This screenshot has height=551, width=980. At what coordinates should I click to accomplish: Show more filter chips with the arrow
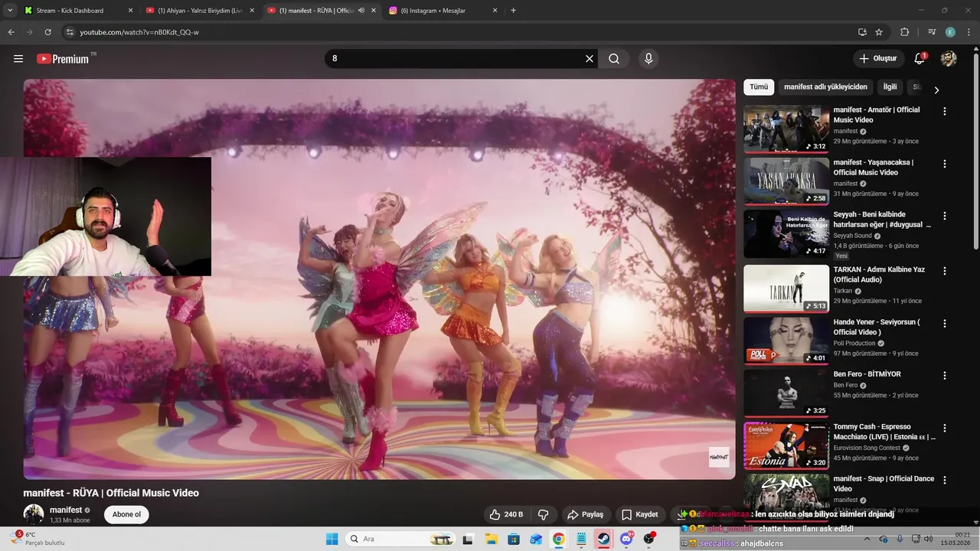[x=936, y=90]
